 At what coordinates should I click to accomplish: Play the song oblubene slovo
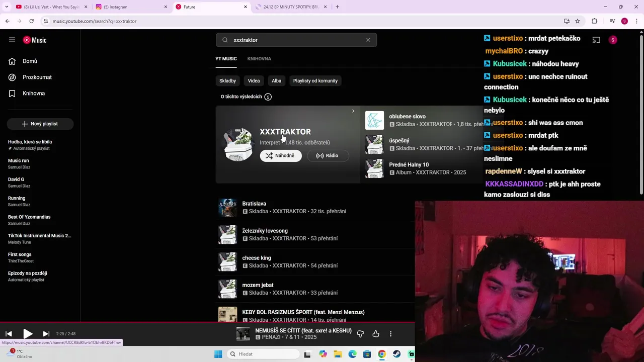pyautogui.click(x=407, y=117)
